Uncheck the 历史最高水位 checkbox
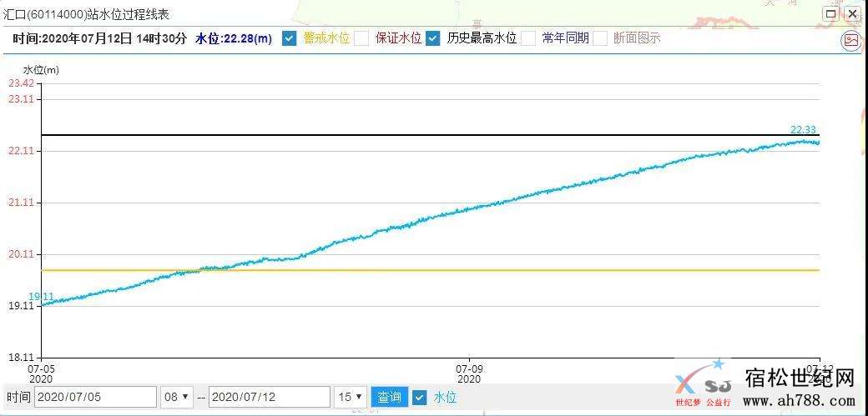868x416 pixels. click(x=433, y=38)
